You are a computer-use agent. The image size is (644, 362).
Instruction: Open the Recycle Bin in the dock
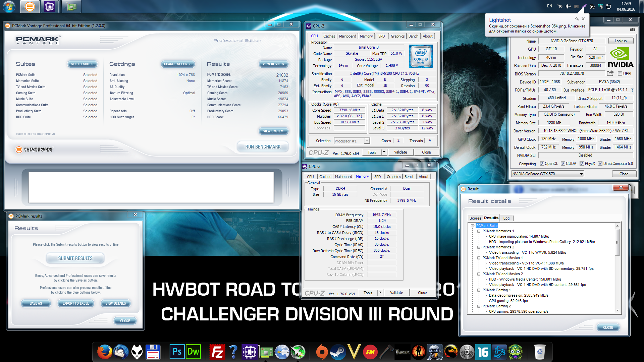tap(540, 352)
